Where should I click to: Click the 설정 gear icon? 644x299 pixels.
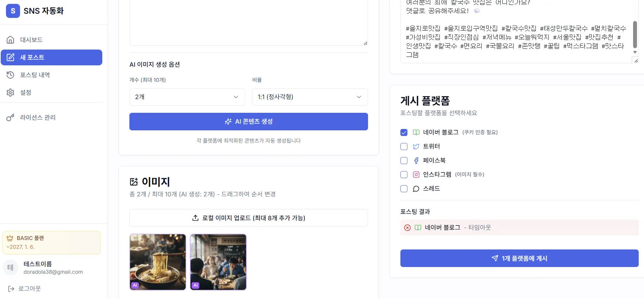[x=11, y=92]
